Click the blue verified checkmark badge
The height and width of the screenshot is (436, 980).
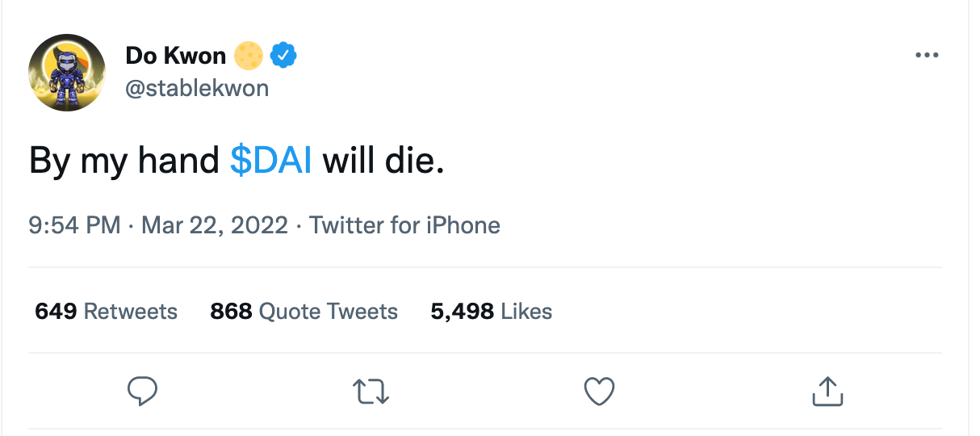(x=283, y=56)
